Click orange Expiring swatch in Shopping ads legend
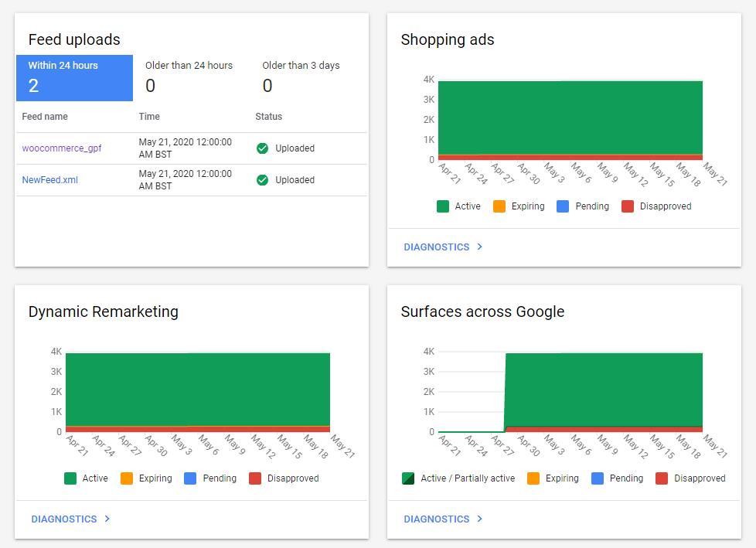 pyautogui.click(x=499, y=206)
